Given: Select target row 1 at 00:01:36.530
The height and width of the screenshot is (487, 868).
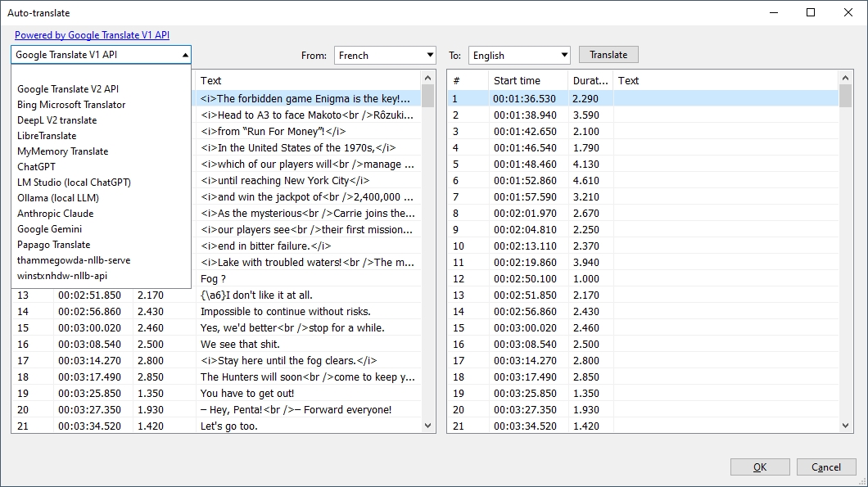Looking at the screenshot, I should (x=644, y=98).
